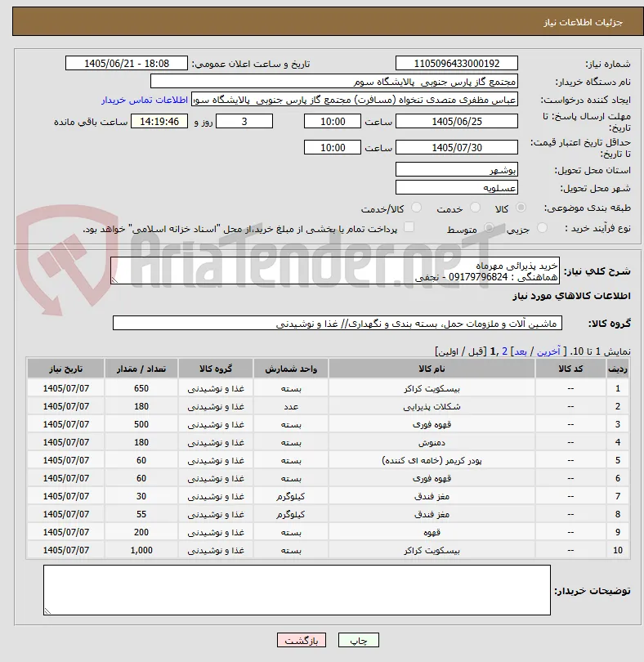Click the delivery city field عسلویه
Screen dimensions: 644x662
coord(457,187)
